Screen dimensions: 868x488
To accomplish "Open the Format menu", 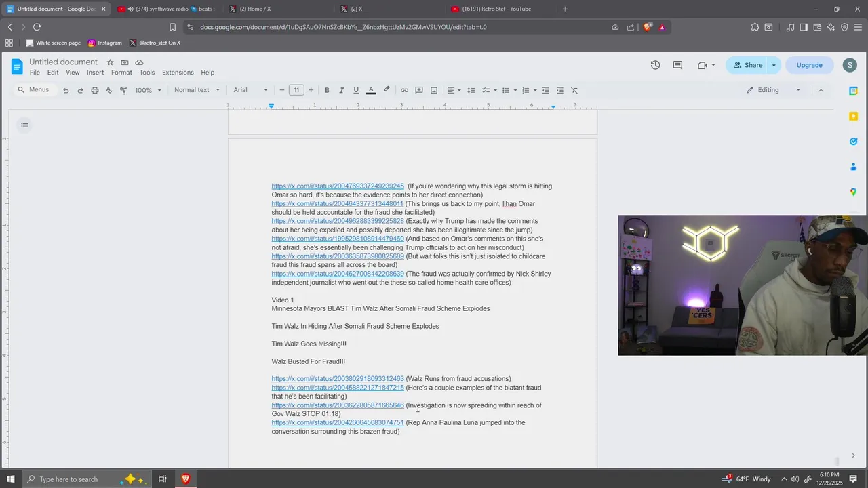I will click(x=122, y=73).
